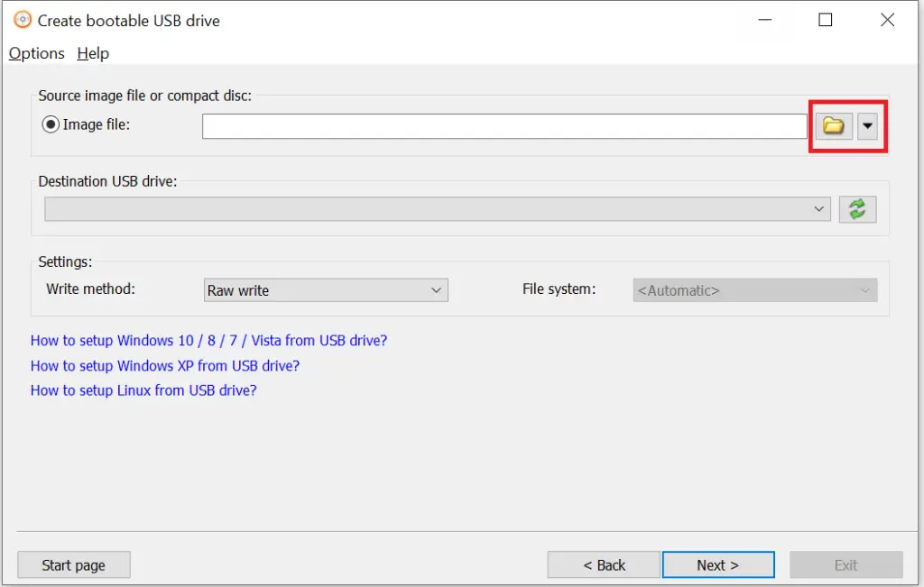
Task: Open folder browser to choose image file
Action: point(832,125)
